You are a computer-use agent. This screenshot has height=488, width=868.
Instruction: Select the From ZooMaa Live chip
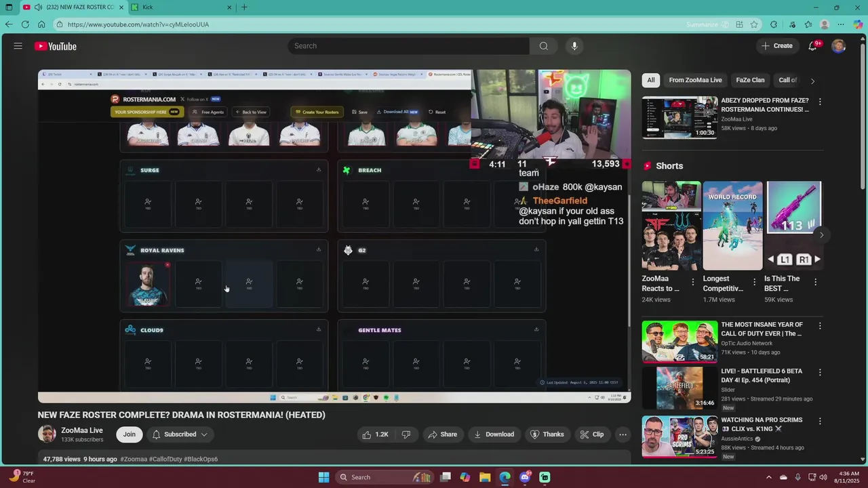coord(695,80)
